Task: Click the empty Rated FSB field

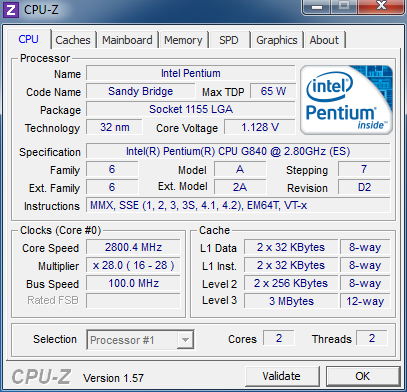Action: (x=133, y=301)
